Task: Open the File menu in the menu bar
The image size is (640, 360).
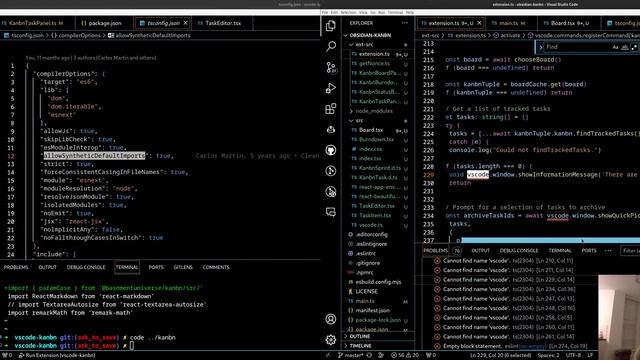Action: tap(325, 13)
